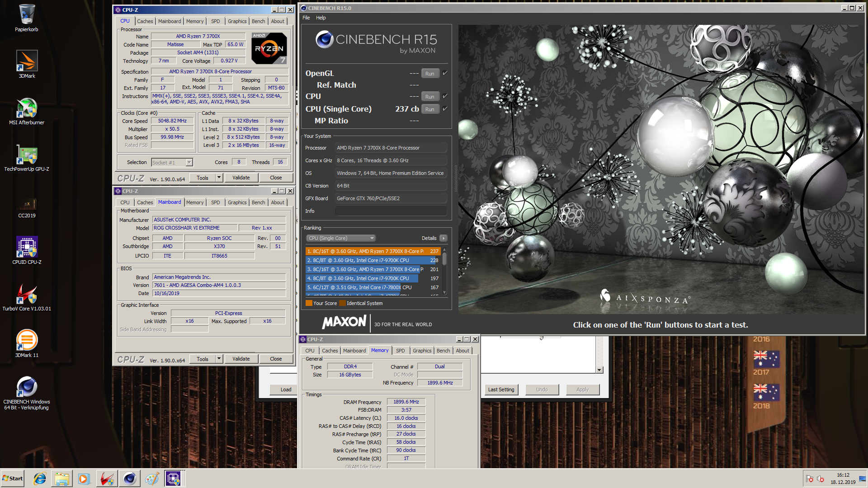Open Internet Explorer from the taskbar
Screen dimensions: 868x488
(40, 479)
